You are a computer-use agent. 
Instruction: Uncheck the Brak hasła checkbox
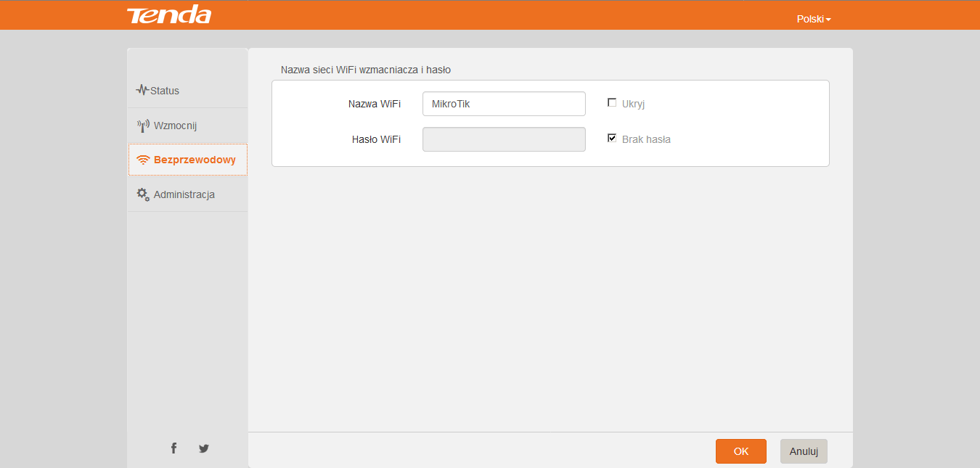(612, 138)
